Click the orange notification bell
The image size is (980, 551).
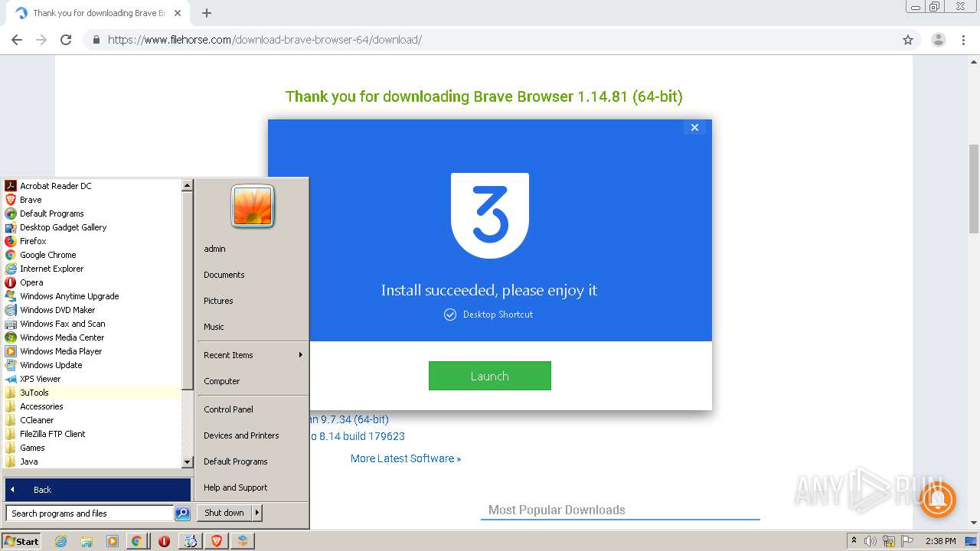(938, 500)
